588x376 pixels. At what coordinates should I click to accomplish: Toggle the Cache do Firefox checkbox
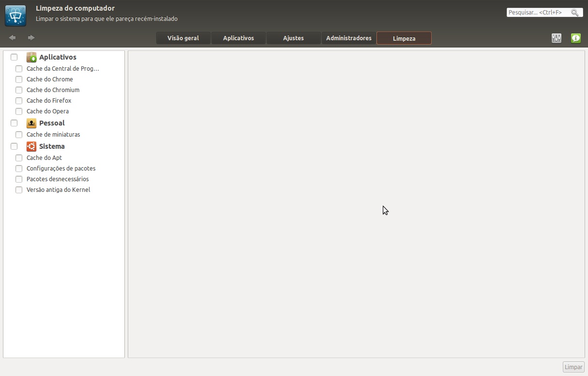[19, 101]
